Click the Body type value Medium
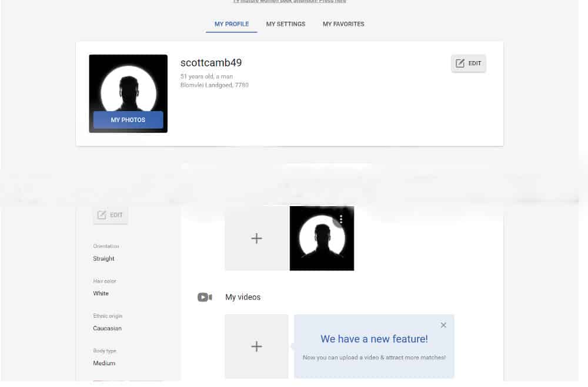Image resolution: width=588 pixels, height=387 pixels. [104, 363]
